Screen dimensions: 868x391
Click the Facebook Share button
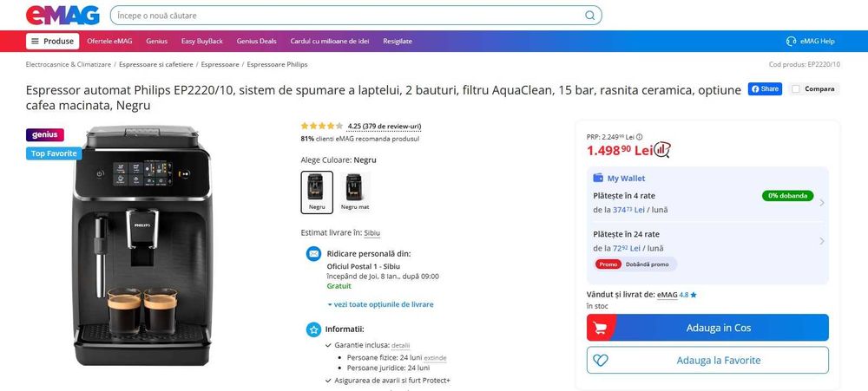766,88
